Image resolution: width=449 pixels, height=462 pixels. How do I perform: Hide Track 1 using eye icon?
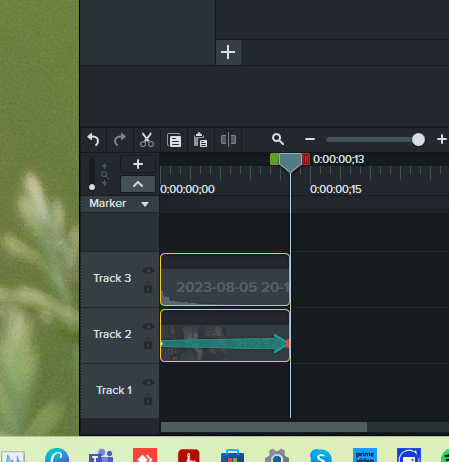pyautogui.click(x=148, y=383)
